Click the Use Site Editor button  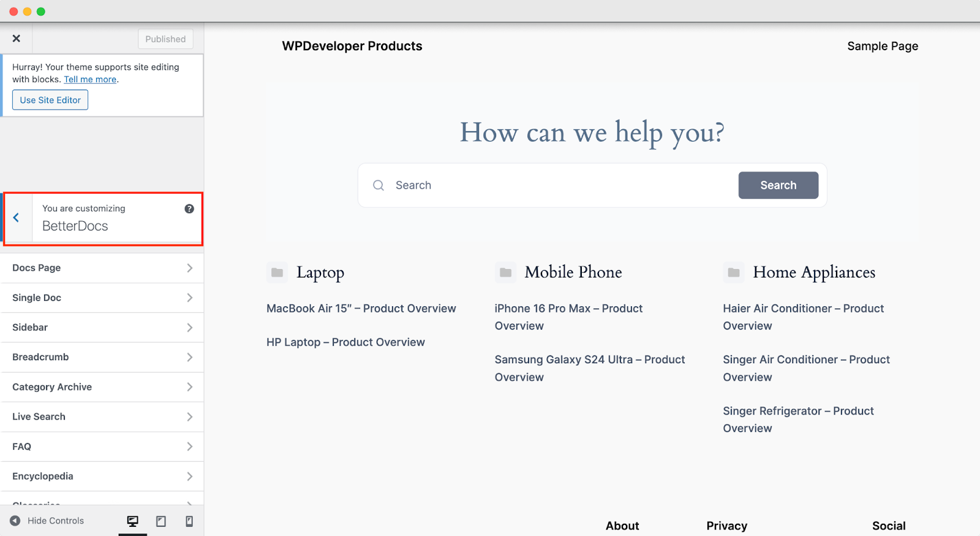click(x=50, y=100)
